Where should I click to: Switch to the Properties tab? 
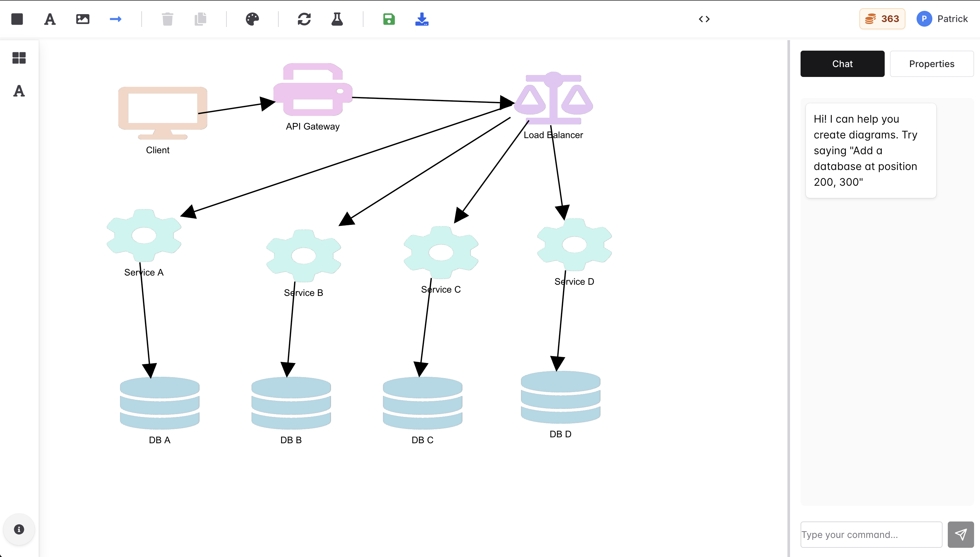click(x=931, y=64)
